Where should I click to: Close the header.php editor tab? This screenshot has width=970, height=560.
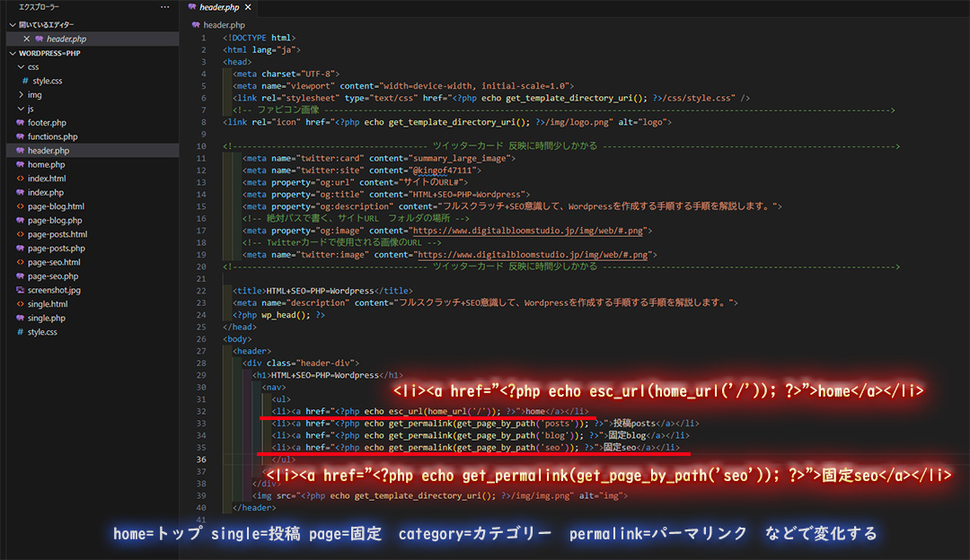point(248,7)
